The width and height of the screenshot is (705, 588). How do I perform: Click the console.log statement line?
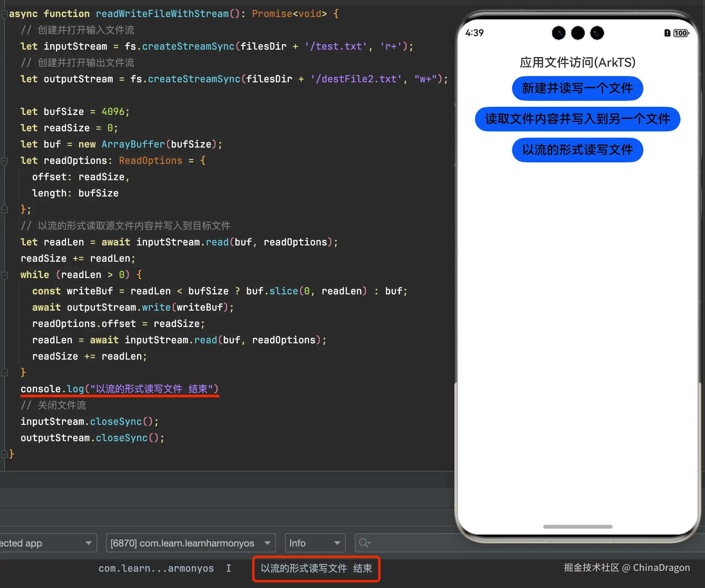(x=119, y=389)
